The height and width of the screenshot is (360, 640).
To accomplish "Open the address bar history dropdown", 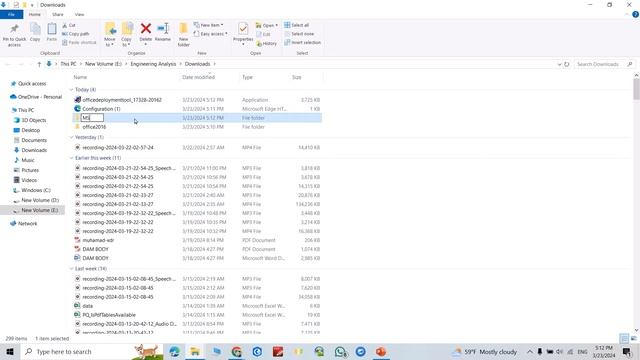I will [559, 64].
